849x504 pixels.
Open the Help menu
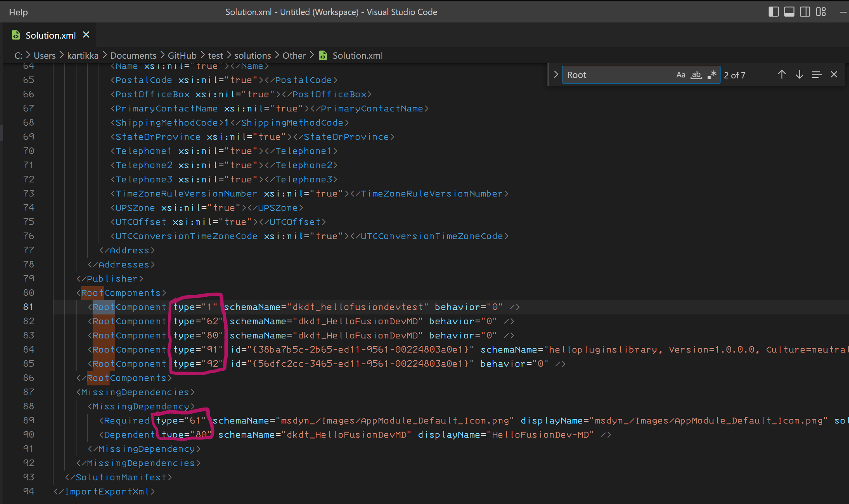(18, 12)
